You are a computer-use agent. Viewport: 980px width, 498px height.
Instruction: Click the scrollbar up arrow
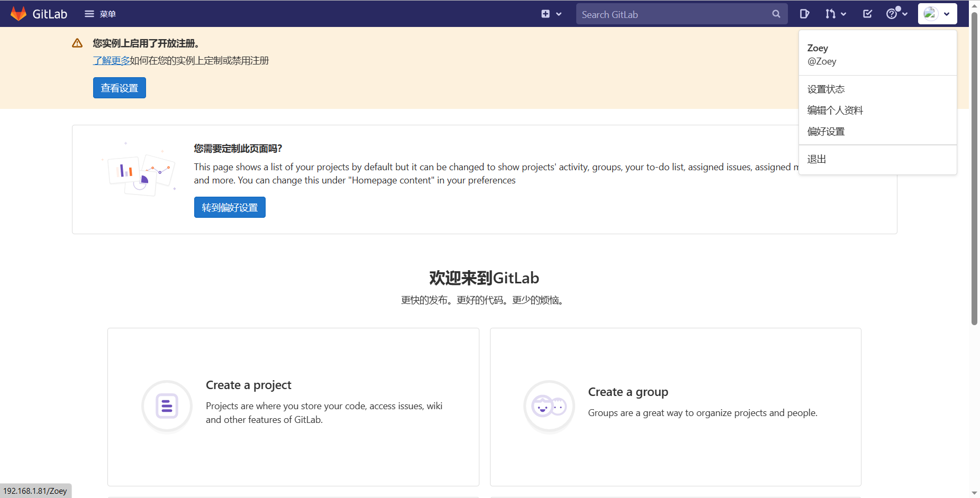click(974, 5)
